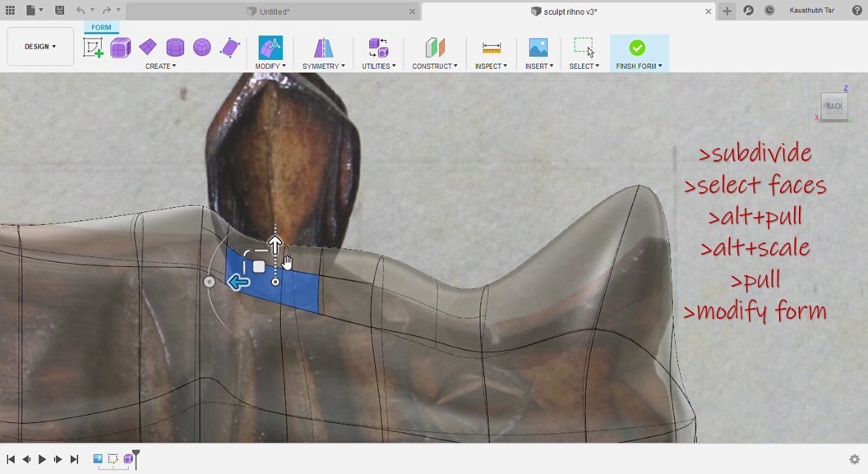Viewport: 868px width, 474px height.
Task: Click the rotation handle circle on arc
Action: (x=209, y=282)
